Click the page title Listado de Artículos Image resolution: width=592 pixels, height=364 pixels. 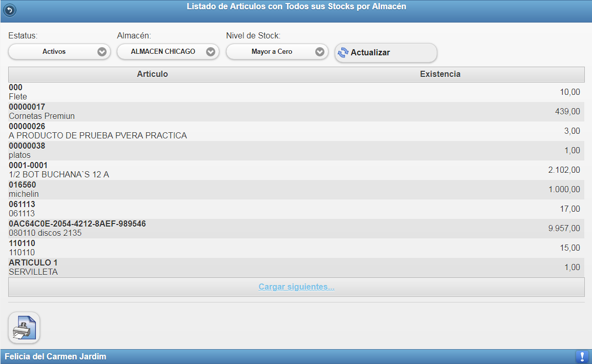296,7
